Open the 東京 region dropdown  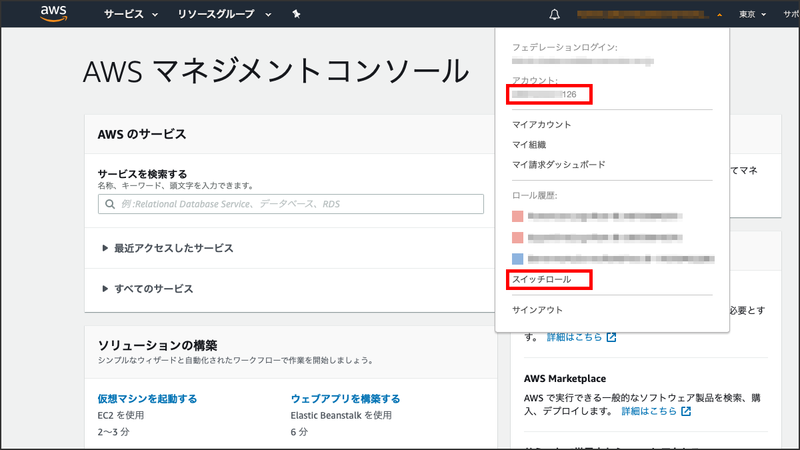pyautogui.click(x=752, y=14)
